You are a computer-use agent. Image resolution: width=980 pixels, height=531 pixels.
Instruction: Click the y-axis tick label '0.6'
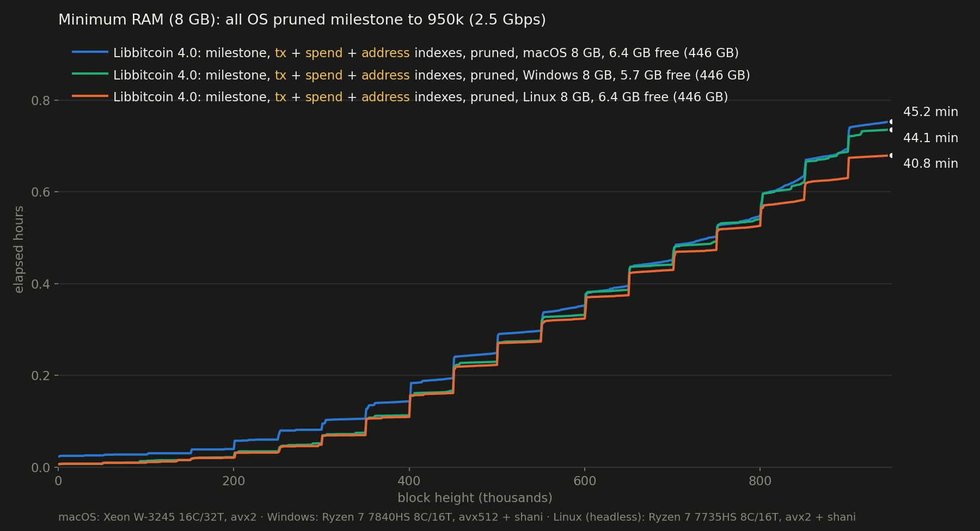(41, 192)
